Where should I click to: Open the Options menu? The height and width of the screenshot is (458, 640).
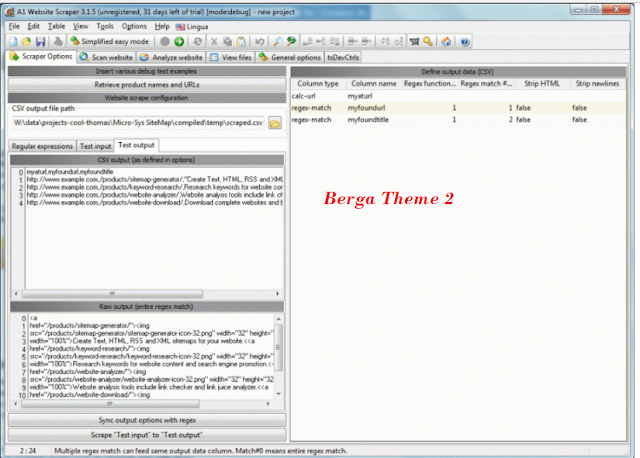pyautogui.click(x=134, y=27)
